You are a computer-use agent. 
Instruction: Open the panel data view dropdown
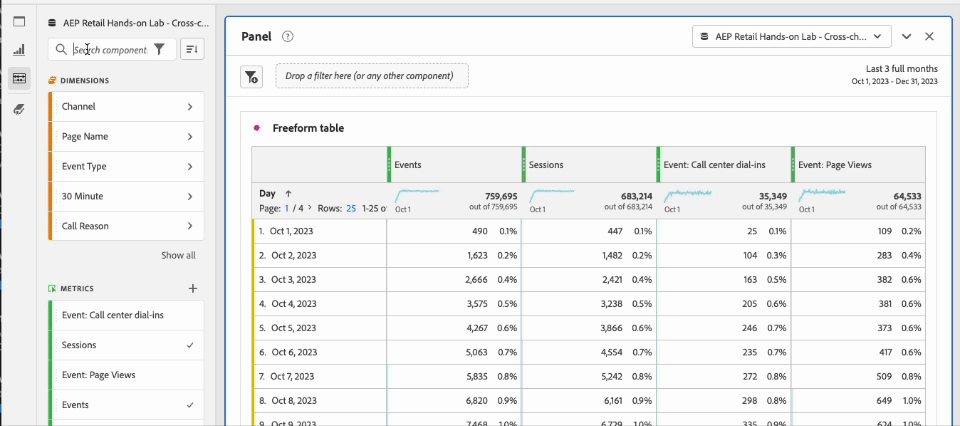(x=792, y=36)
